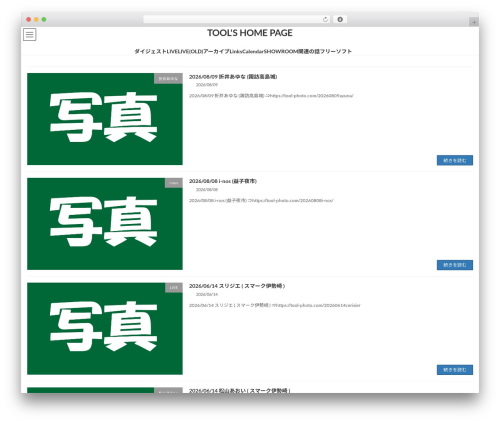This screenshot has height=423, width=500.
Task: Open the hamburger menu icon
Action: [30, 34]
